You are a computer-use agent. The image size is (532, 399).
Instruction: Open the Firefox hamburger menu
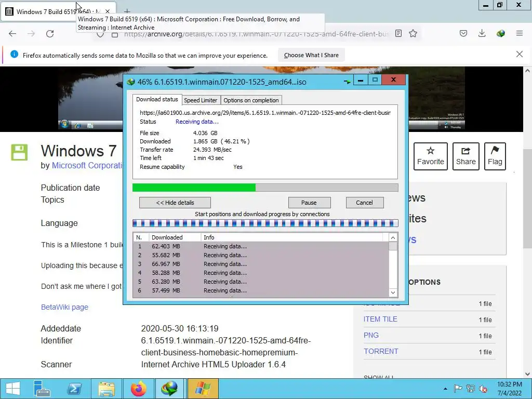(x=520, y=33)
